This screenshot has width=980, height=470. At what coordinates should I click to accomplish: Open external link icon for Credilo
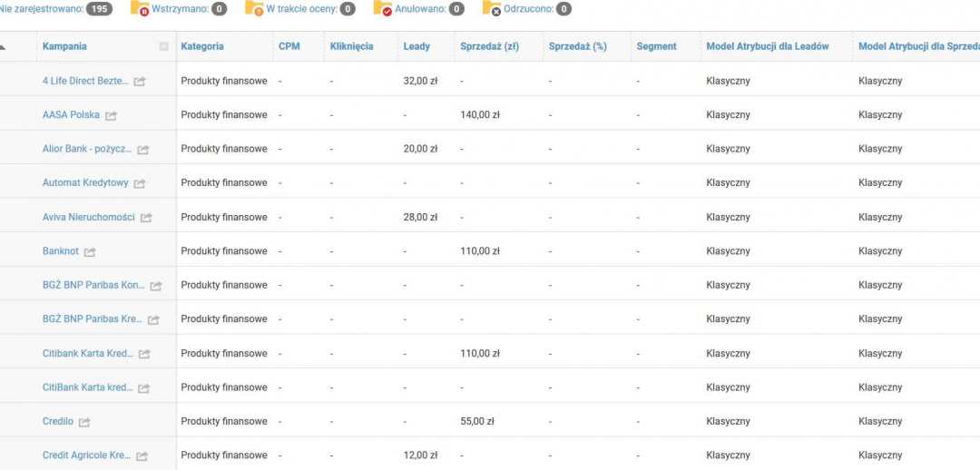84,422
